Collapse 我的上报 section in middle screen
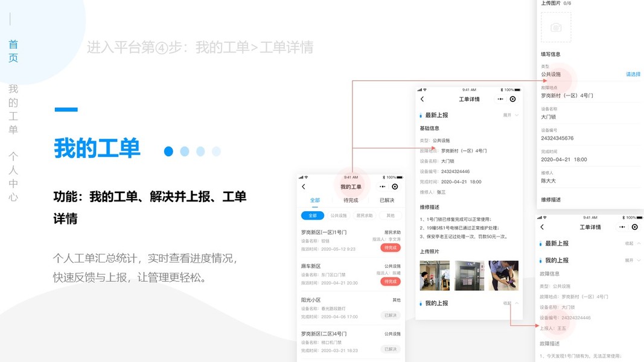 tap(511, 303)
